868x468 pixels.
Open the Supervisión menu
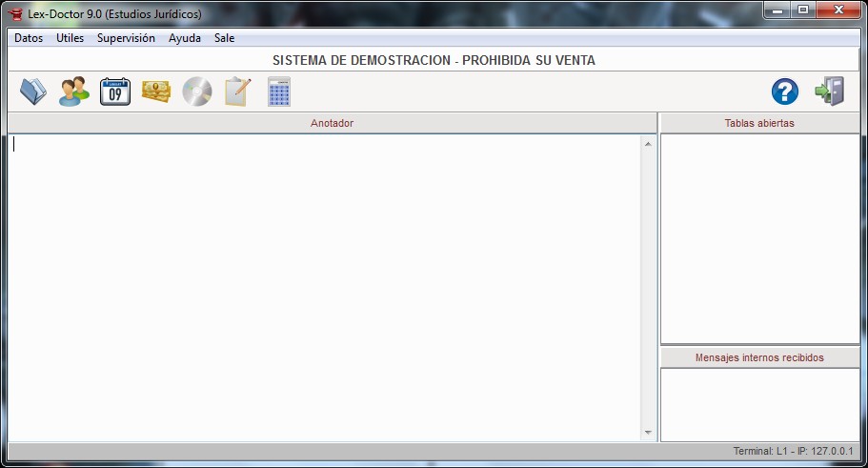pyautogui.click(x=126, y=38)
